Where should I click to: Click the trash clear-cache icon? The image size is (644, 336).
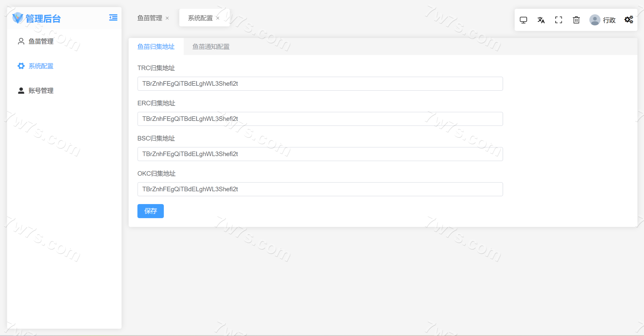click(x=576, y=20)
